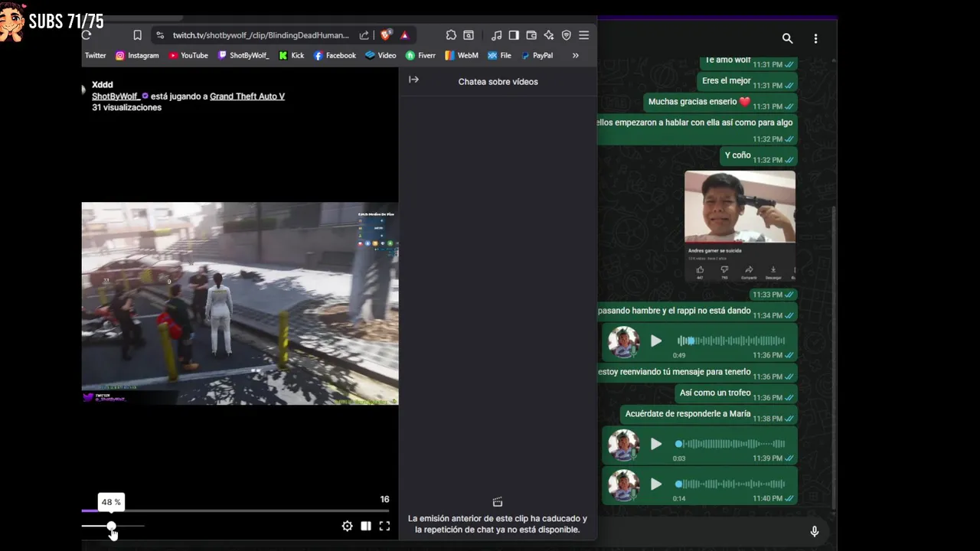Open WhatsApp chat three-dot menu

815,38
